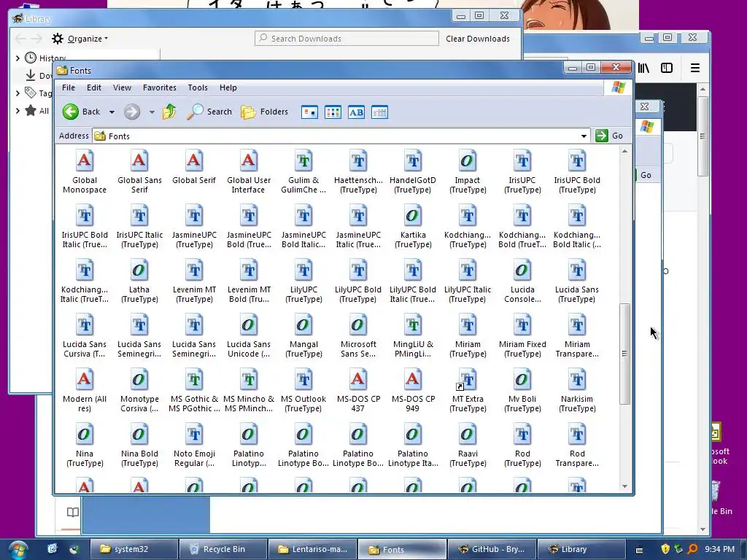747x560 pixels.
Task: Switch to font Similarity view
Action: click(x=356, y=112)
